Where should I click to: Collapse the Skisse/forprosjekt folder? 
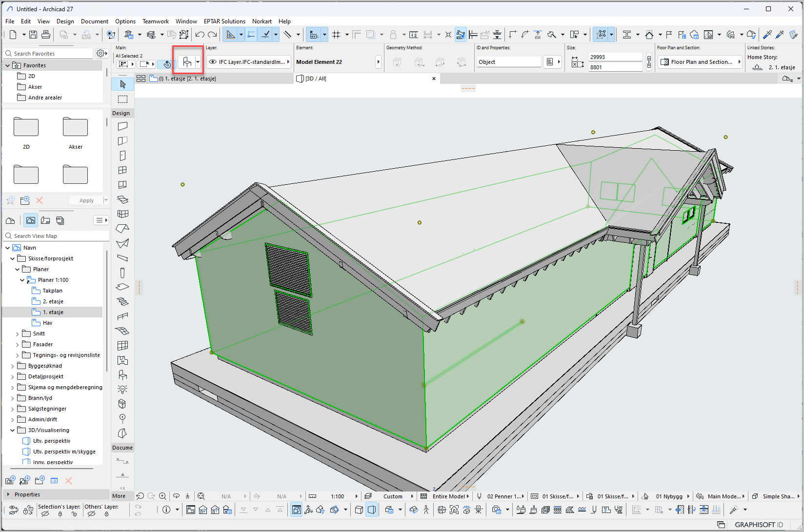pos(13,258)
